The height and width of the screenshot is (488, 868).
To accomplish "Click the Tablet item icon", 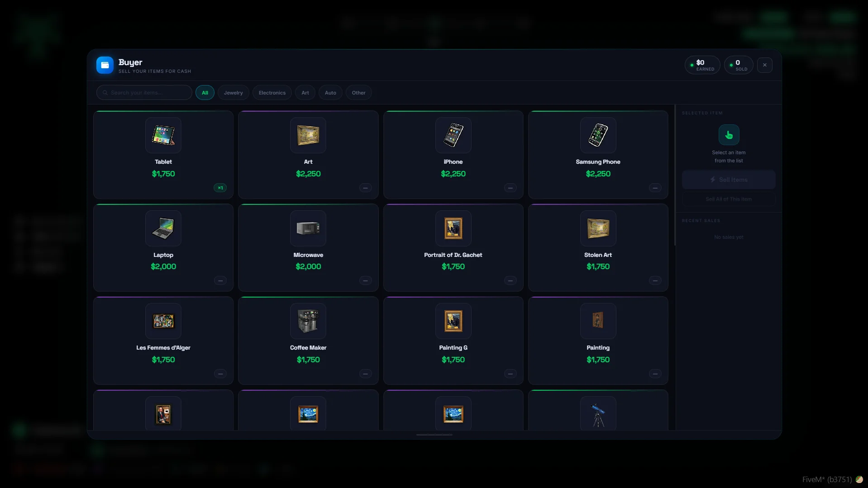I will (x=163, y=135).
